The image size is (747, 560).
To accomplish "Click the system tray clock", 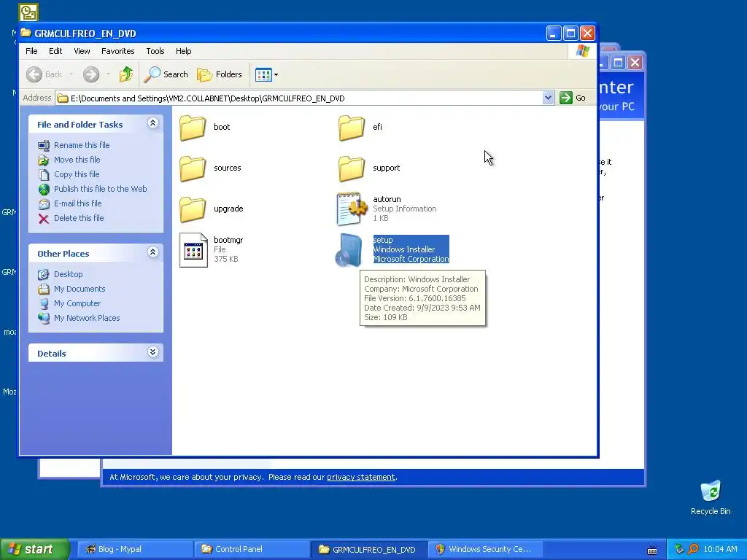I will (x=720, y=550).
